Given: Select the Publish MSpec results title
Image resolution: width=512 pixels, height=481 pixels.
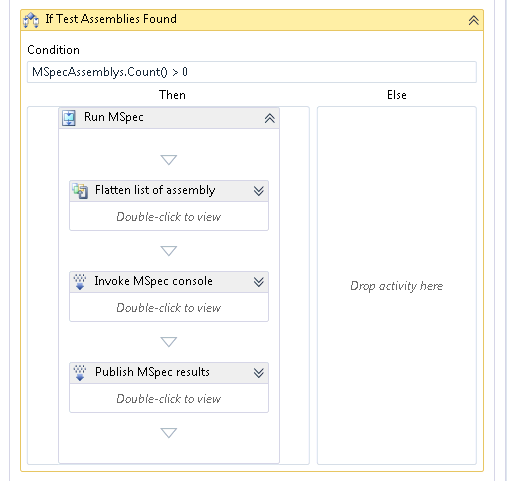Looking at the screenshot, I should [152, 372].
